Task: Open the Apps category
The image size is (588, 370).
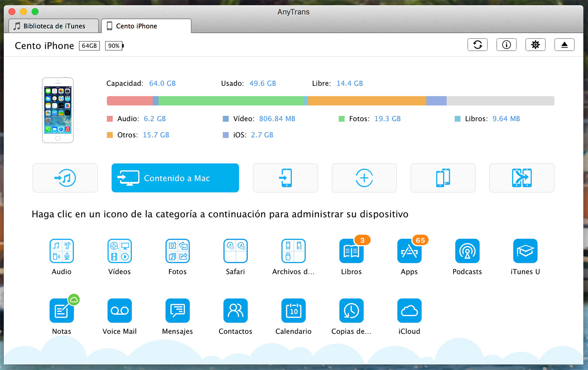Action: 409,251
